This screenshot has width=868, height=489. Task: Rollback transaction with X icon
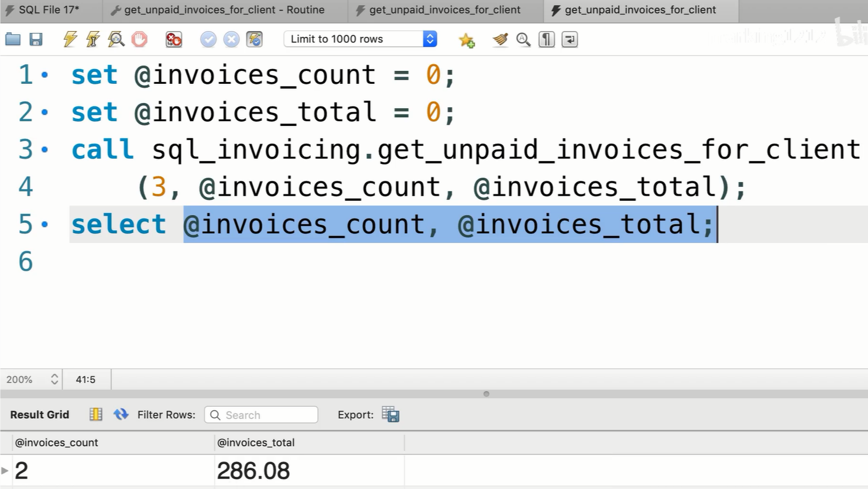(231, 39)
